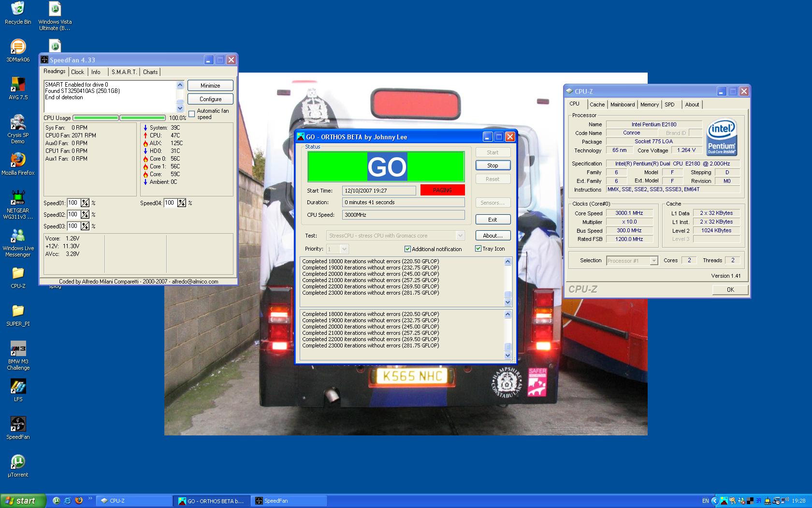Open the Cache tab in CPU-Z
812x508 pixels.
[597, 105]
